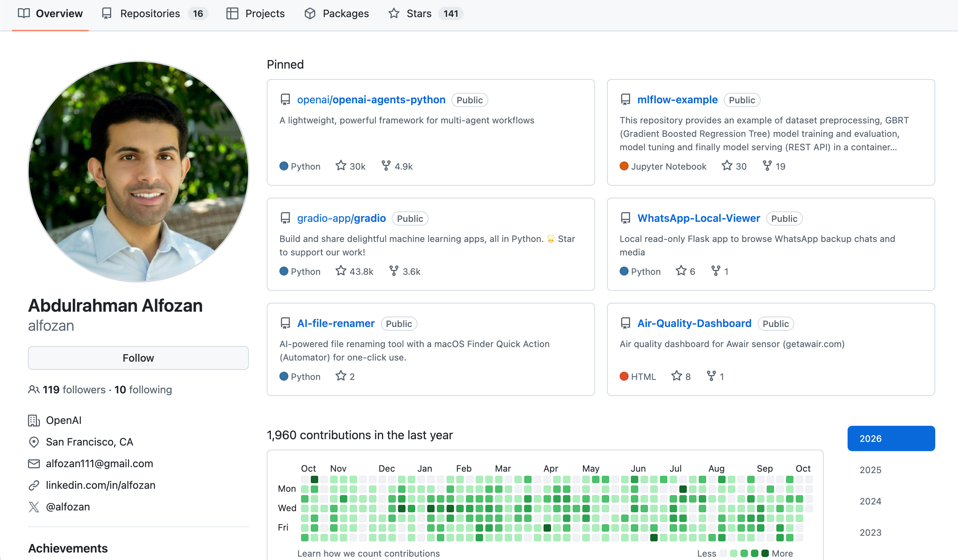Click the fork icon showing 3.6k forks
The height and width of the screenshot is (560, 958).
click(394, 271)
